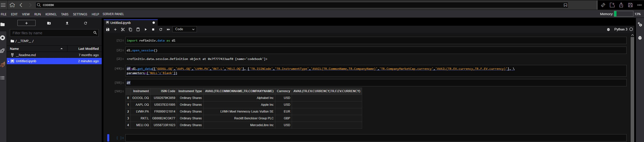Screen dimensions: 644x142
Task: Copy the selected cell icon
Action: (x=130, y=29)
